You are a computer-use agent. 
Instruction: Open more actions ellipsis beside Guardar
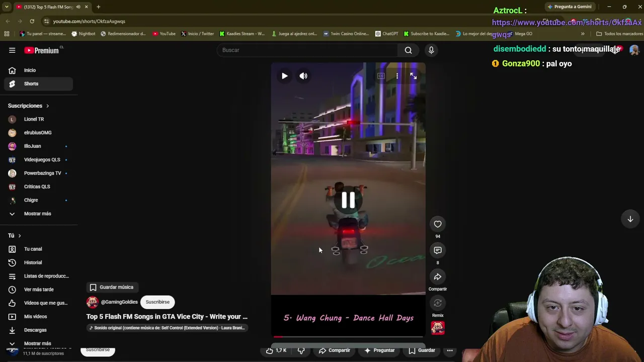point(450,350)
